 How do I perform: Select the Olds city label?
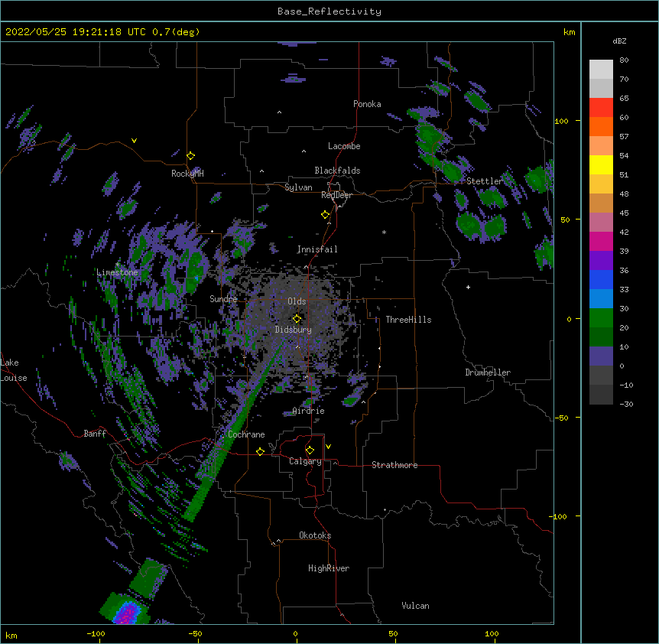[297, 301]
